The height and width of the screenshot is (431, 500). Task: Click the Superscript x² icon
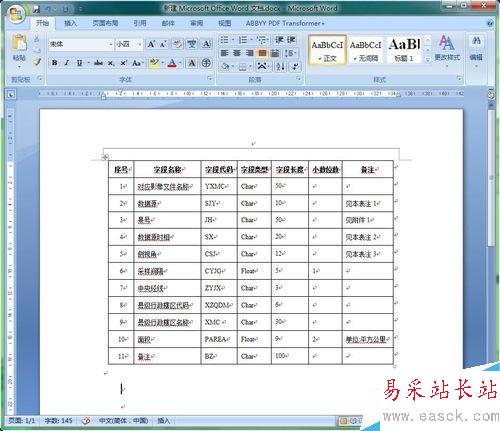tap(123, 63)
